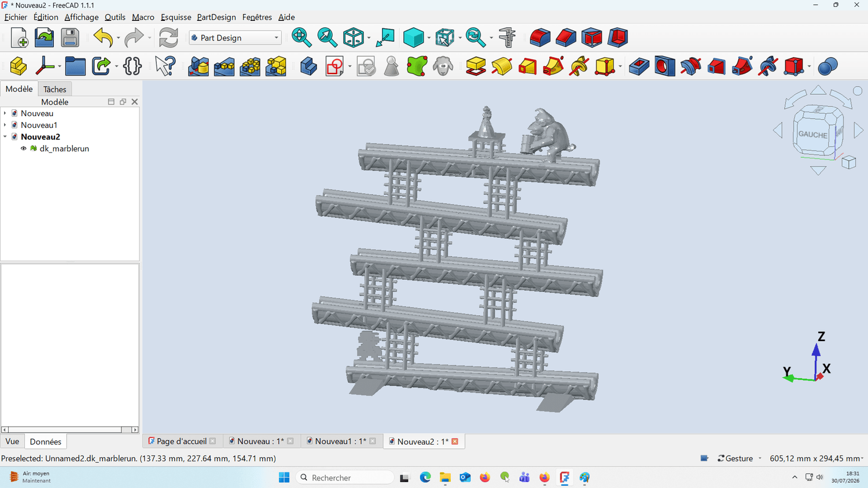This screenshot has height=488, width=868.
Task: Open the additive primitive dropdown arrow
Action: (x=620, y=67)
